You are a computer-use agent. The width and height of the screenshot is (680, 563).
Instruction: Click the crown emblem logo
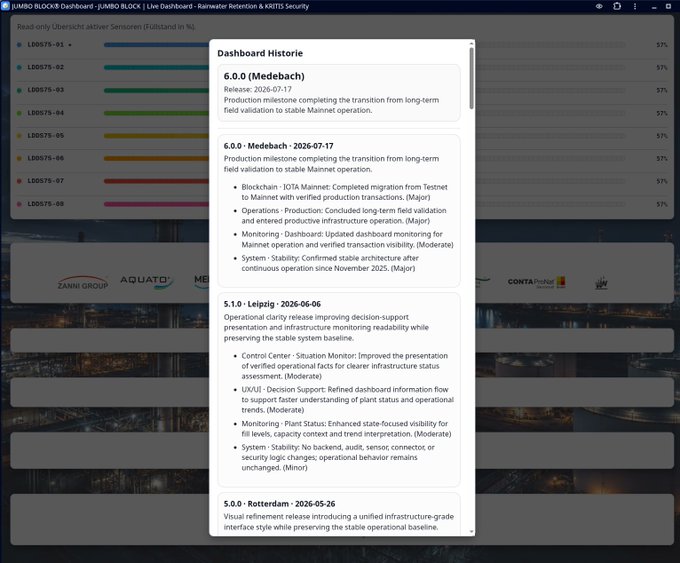(601, 283)
